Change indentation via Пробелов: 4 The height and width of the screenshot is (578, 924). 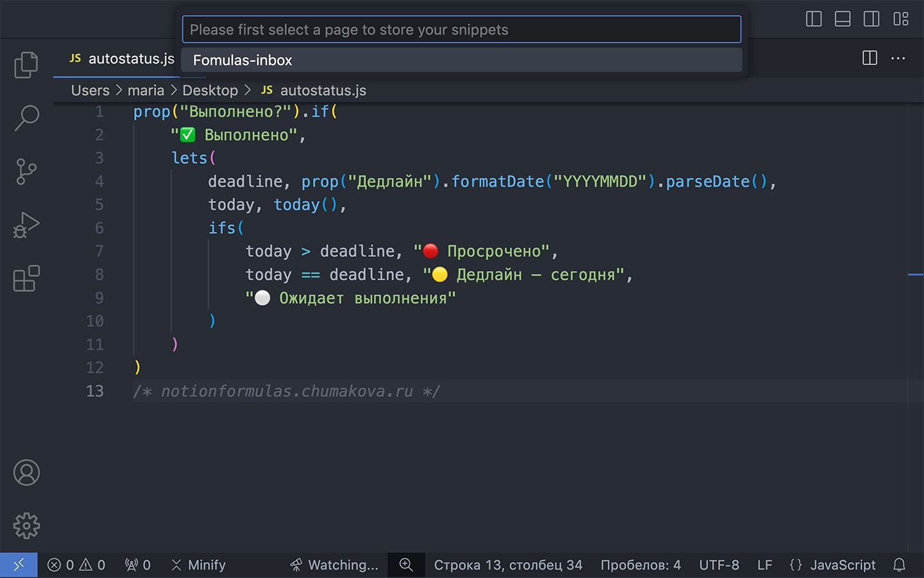[x=640, y=565]
